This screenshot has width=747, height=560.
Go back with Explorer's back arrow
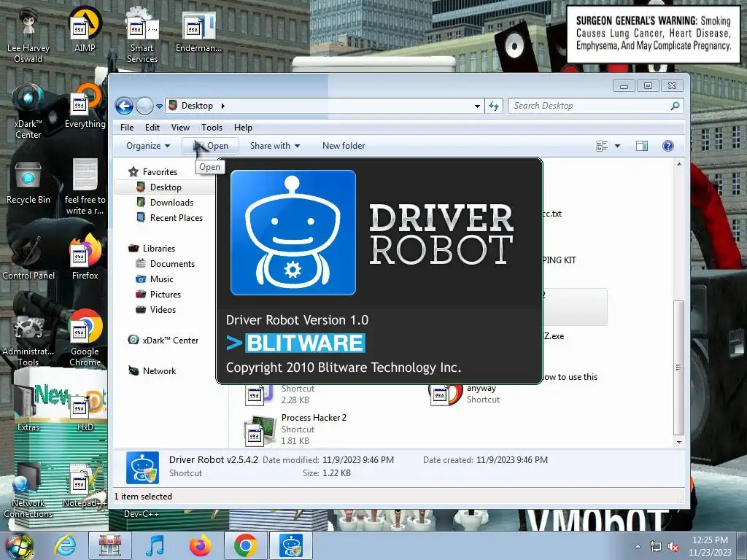point(124,106)
